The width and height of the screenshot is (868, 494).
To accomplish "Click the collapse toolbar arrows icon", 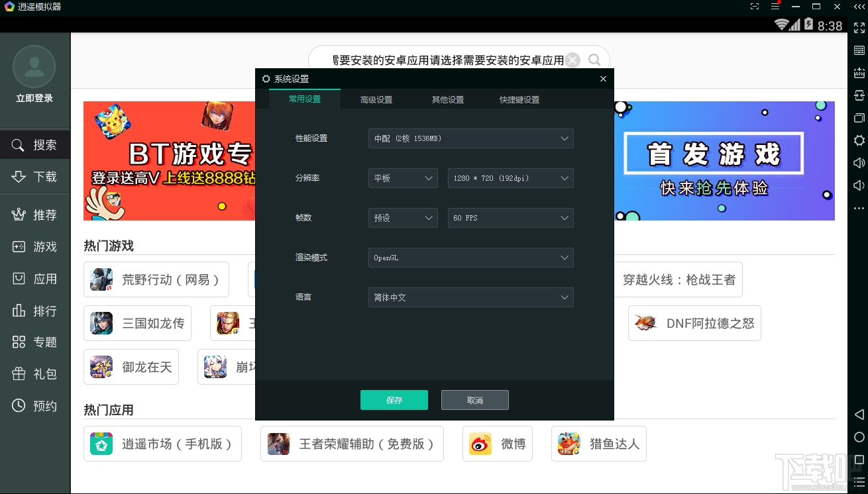I will tap(859, 7).
